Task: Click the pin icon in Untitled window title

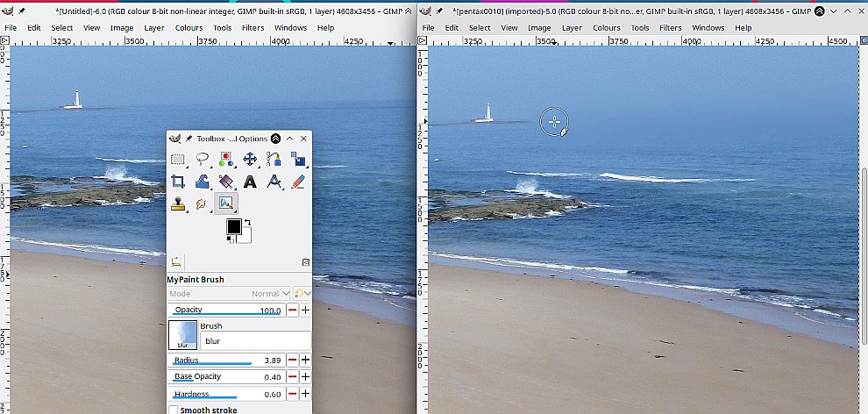Action: pyautogui.click(x=22, y=11)
